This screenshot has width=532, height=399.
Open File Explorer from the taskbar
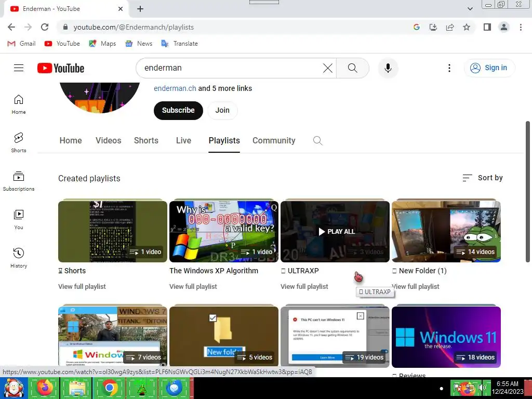pos(77,388)
